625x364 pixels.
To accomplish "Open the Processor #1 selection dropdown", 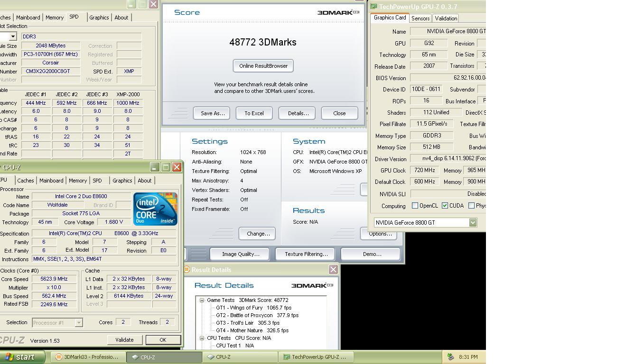I will [x=79, y=323].
